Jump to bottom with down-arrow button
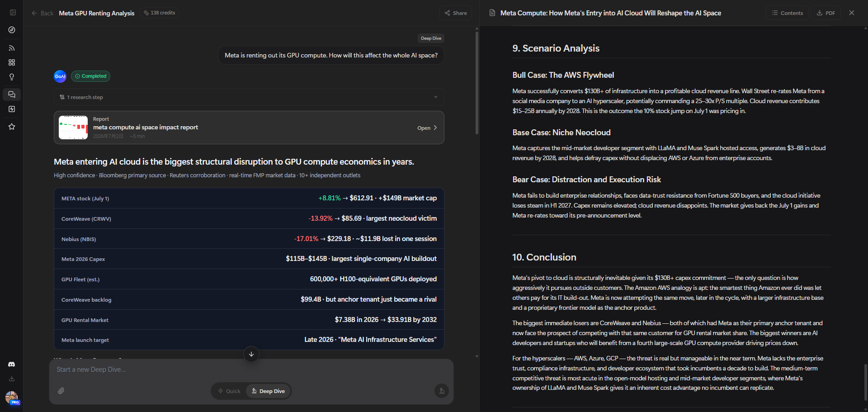 click(x=251, y=354)
